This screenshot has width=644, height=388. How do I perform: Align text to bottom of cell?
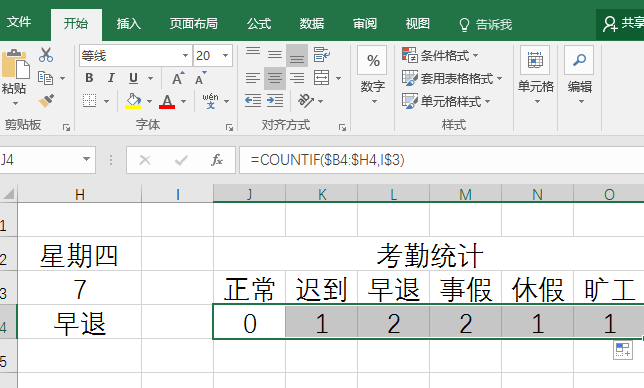coord(297,55)
